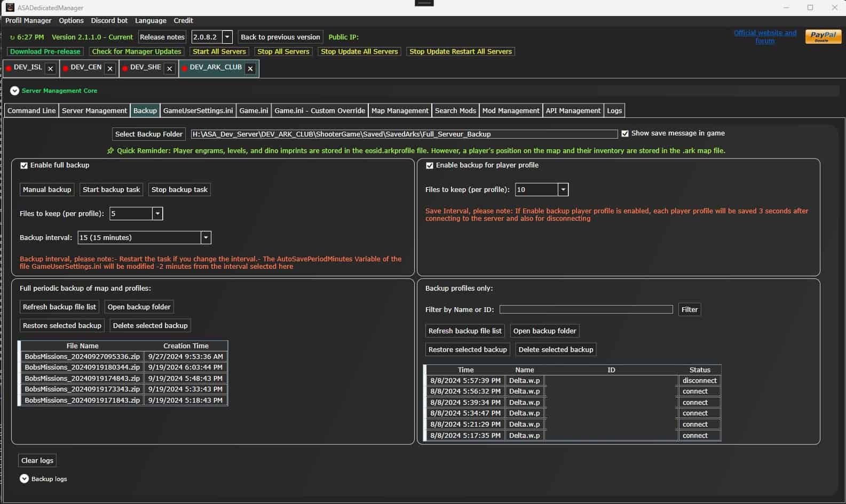Toggle Show save message in game
The height and width of the screenshot is (504, 846).
(625, 133)
